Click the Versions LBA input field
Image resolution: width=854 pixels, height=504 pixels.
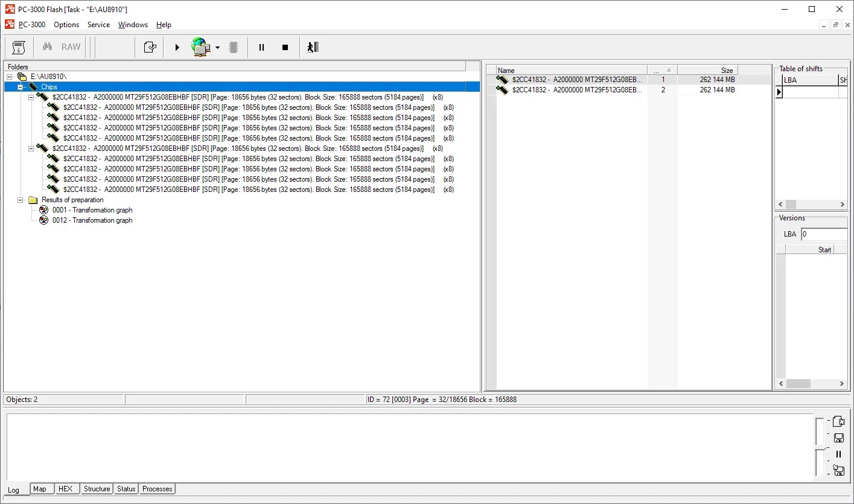tap(823, 234)
